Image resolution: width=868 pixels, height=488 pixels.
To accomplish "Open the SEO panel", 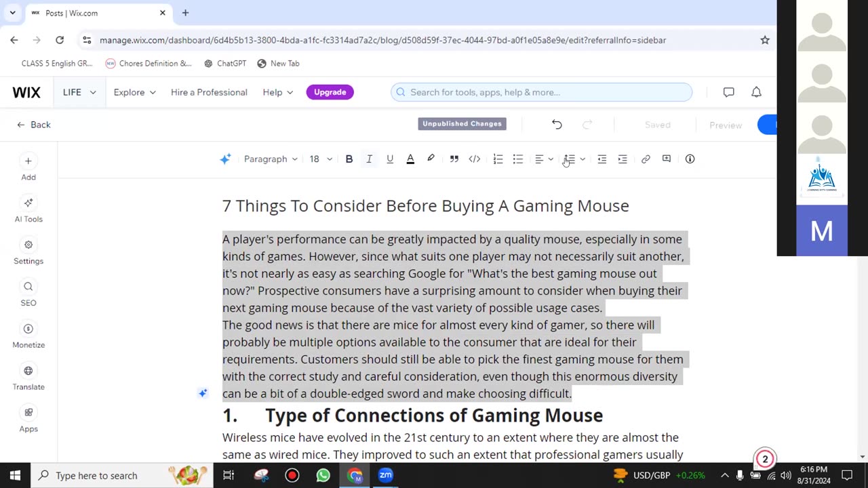I will [x=28, y=294].
